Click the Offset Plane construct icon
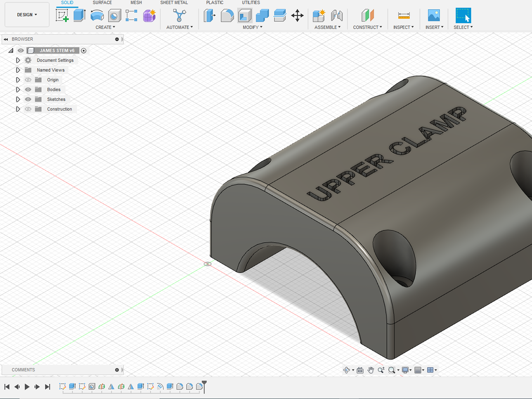Viewport: 532px width, 399px height. tap(367, 16)
